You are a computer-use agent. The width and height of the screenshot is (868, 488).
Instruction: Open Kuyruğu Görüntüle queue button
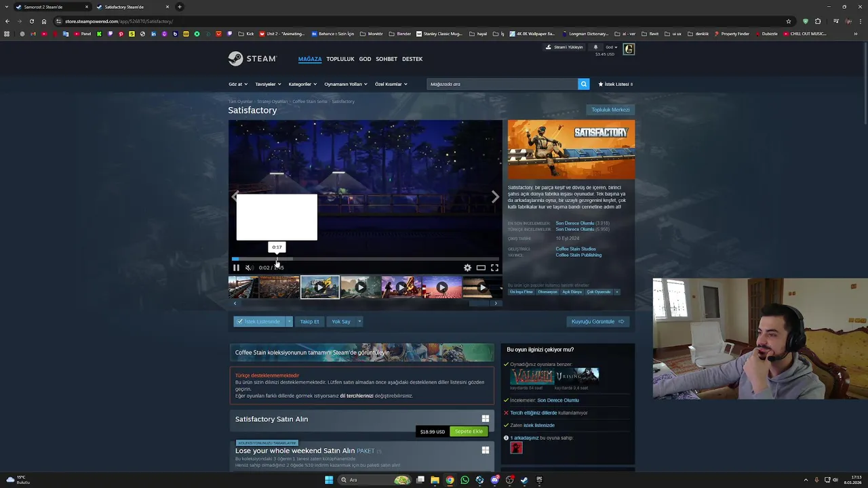click(597, 321)
